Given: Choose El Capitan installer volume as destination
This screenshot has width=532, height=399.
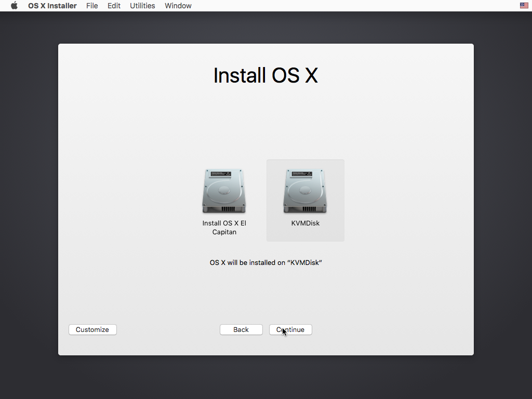Looking at the screenshot, I should coord(224,191).
